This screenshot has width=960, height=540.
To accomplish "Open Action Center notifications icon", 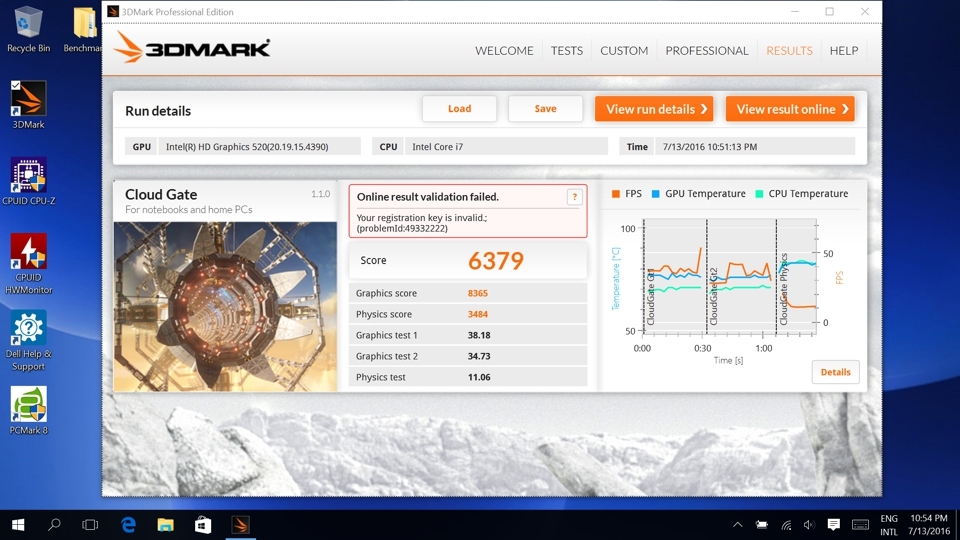I will pyautogui.click(x=833, y=525).
